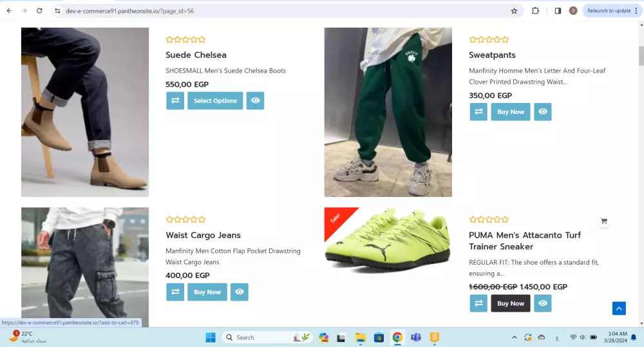
Task: Open Windows Start menu
Action: [211, 337]
